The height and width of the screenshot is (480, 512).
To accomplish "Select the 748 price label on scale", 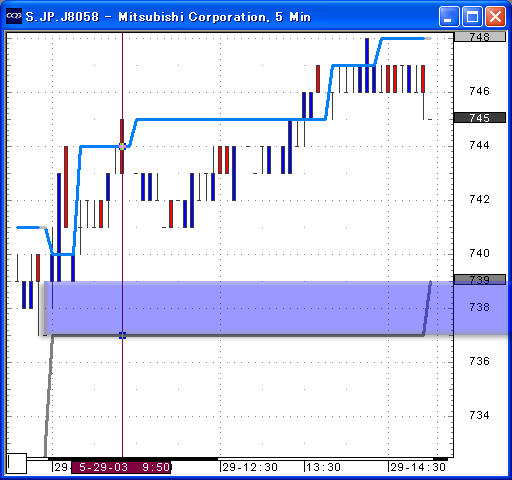I will [x=480, y=37].
